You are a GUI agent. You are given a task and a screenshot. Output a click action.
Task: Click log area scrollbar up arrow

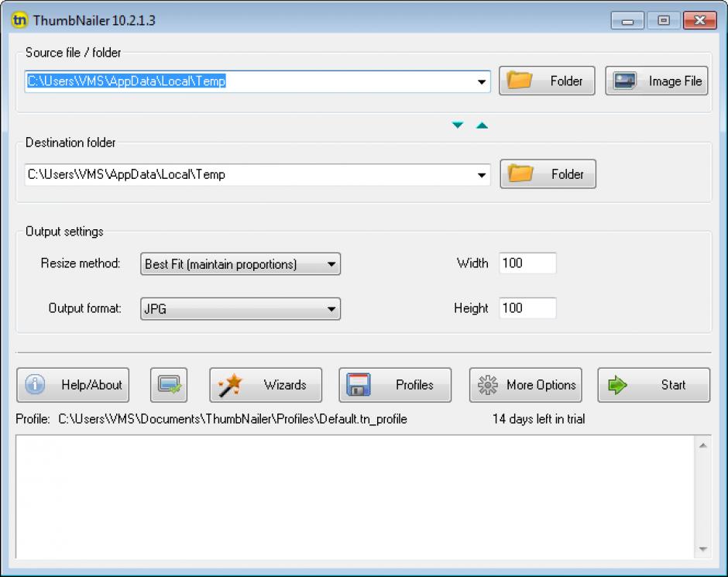coord(703,445)
